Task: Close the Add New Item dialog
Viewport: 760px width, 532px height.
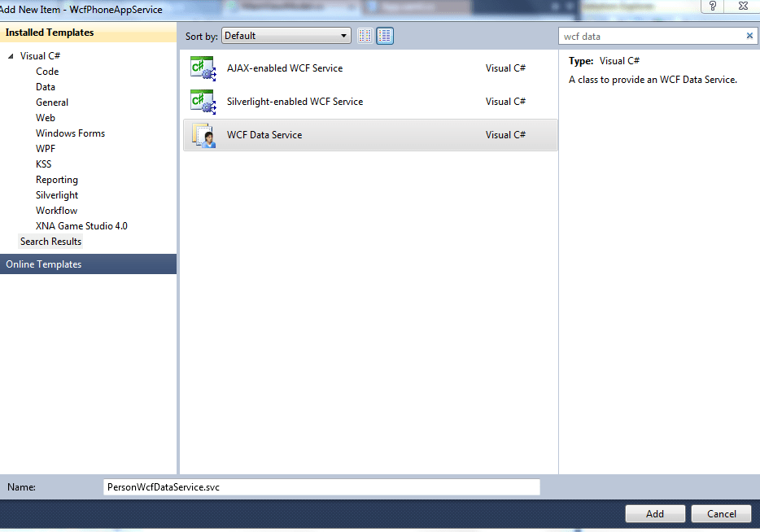Action: click(743, 7)
